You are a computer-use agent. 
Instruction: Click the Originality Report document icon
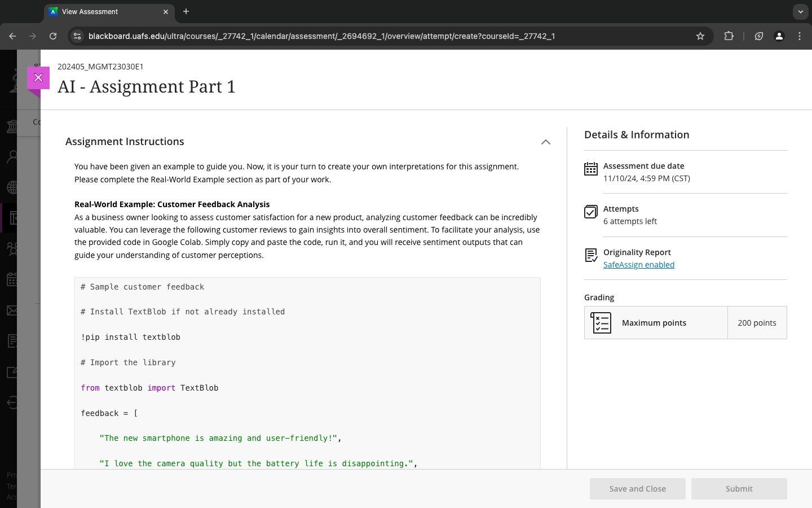click(591, 255)
